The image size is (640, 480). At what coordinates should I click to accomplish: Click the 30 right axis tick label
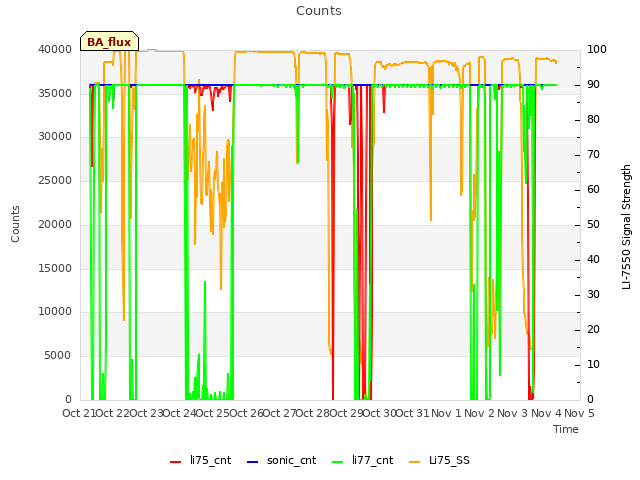(x=593, y=294)
